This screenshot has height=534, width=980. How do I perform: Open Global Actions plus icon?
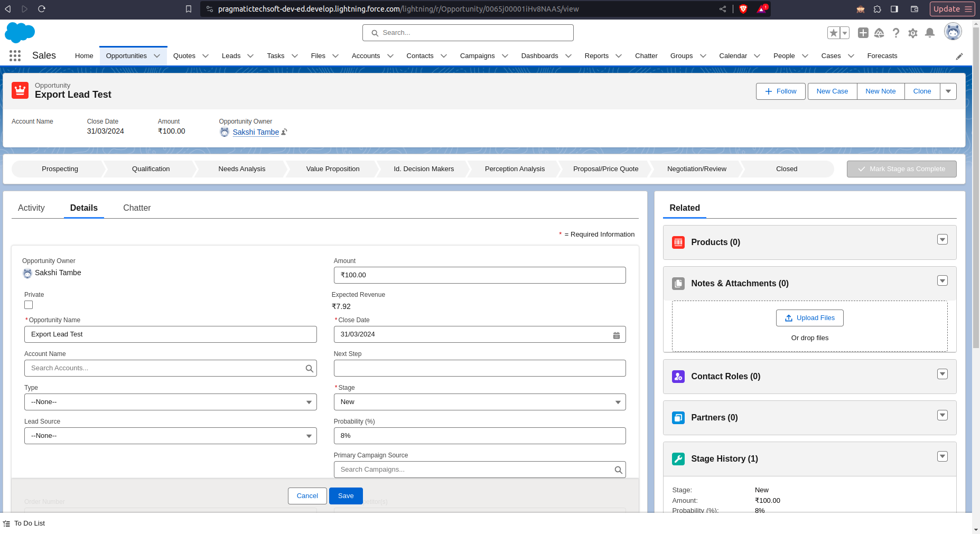tap(863, 33)
